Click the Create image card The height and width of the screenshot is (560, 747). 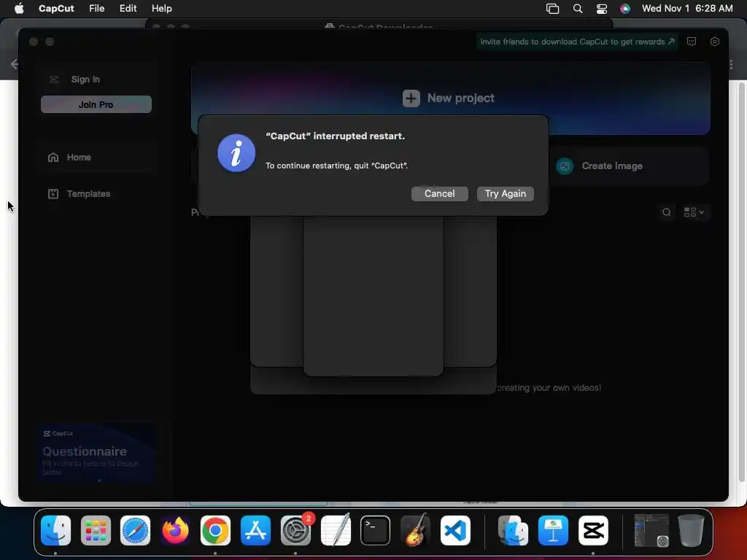click(628, 166)
